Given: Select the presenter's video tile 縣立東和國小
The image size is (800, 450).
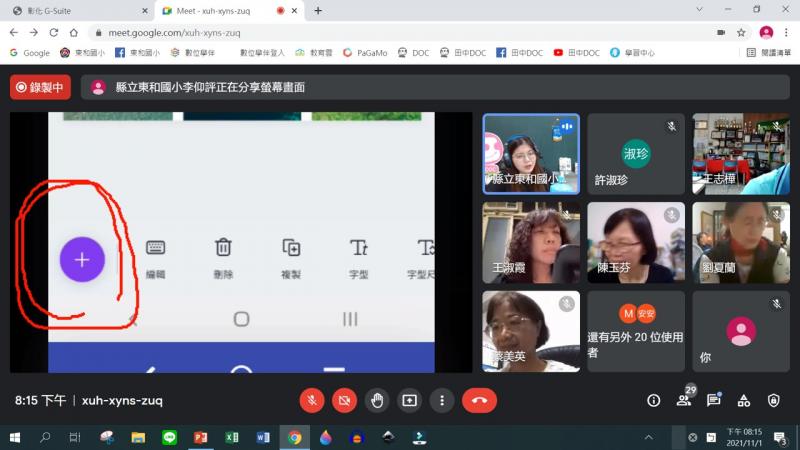Looking at the screenshot, I should [x=531, y=154].
